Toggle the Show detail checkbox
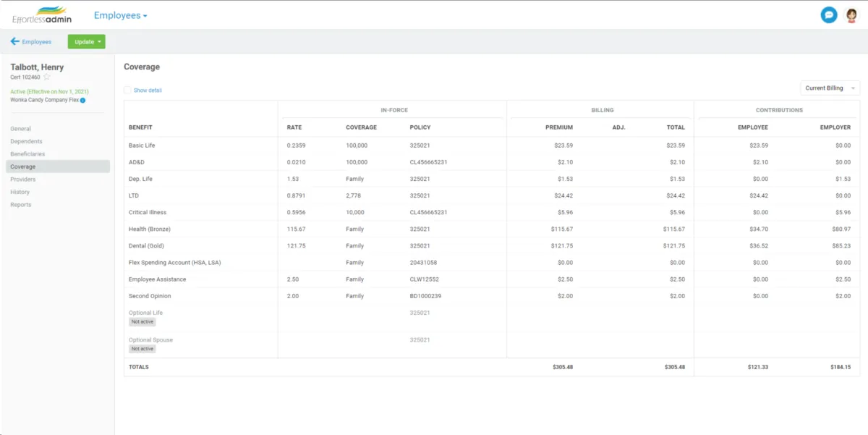The image size is (868, 435). click(x=127, y=90)
